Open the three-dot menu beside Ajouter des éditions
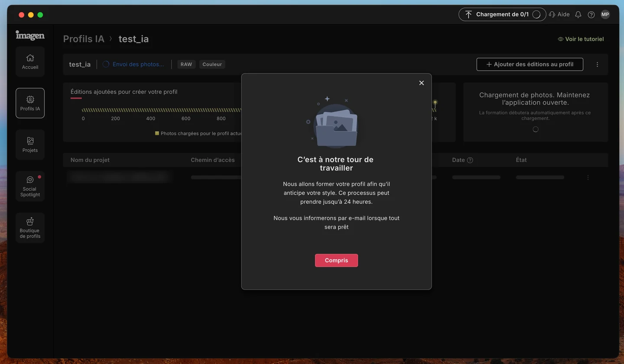The width and height of the screenshot is (624, 364). coord(597,64)
